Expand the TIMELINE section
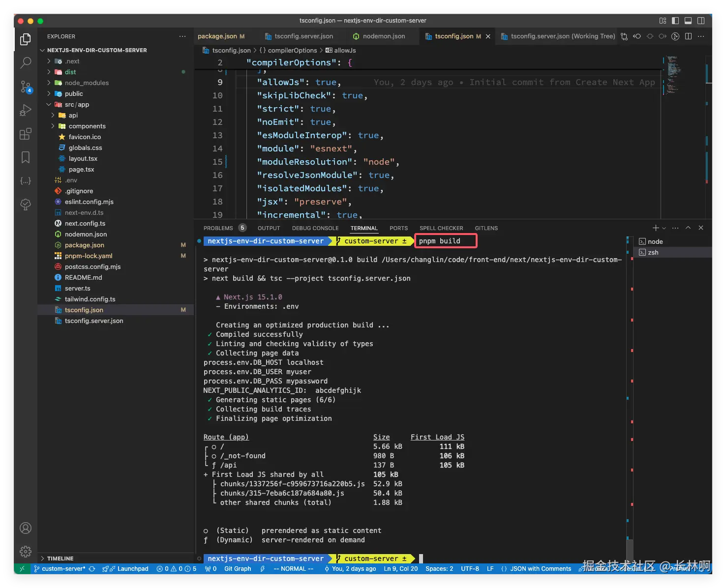 click(60, 559)
